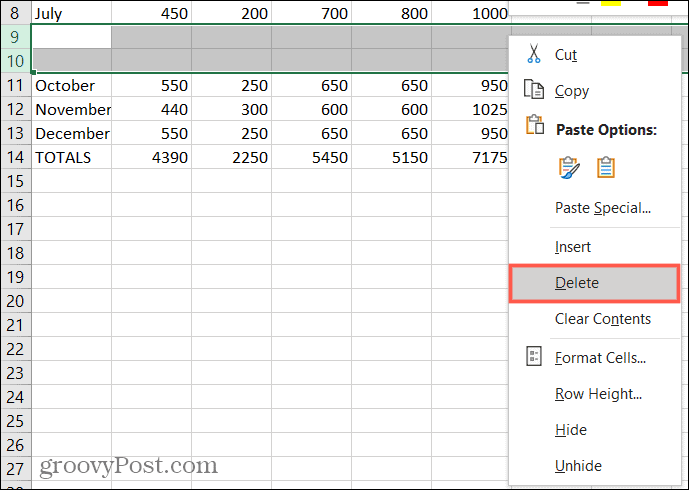This screenshot has width=689, height=490.
Task: Click the 200 cell in July row
Action: coord(232,13)
